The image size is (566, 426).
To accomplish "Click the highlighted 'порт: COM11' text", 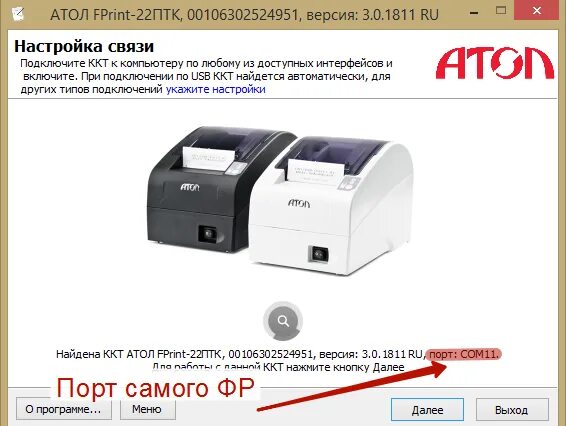I will tap(464, 354).
